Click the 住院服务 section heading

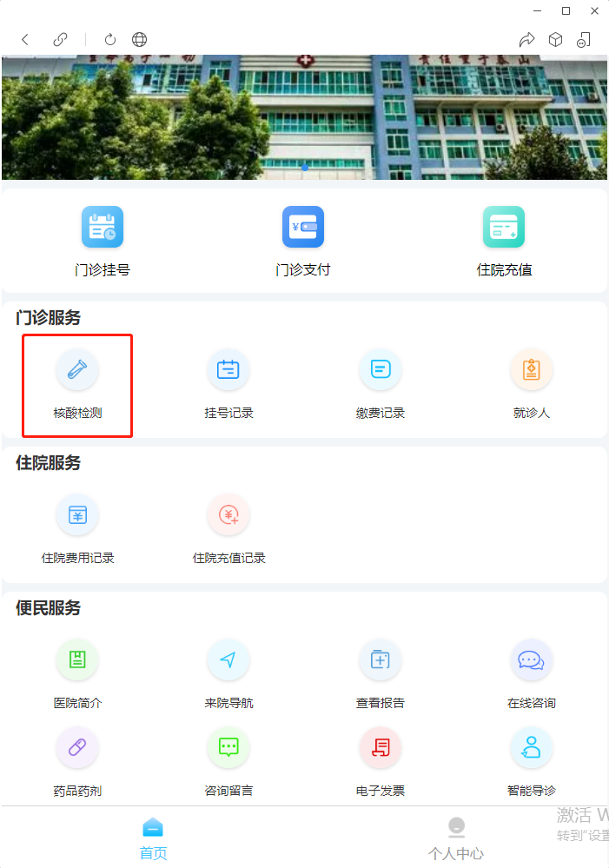click(48, 463)
